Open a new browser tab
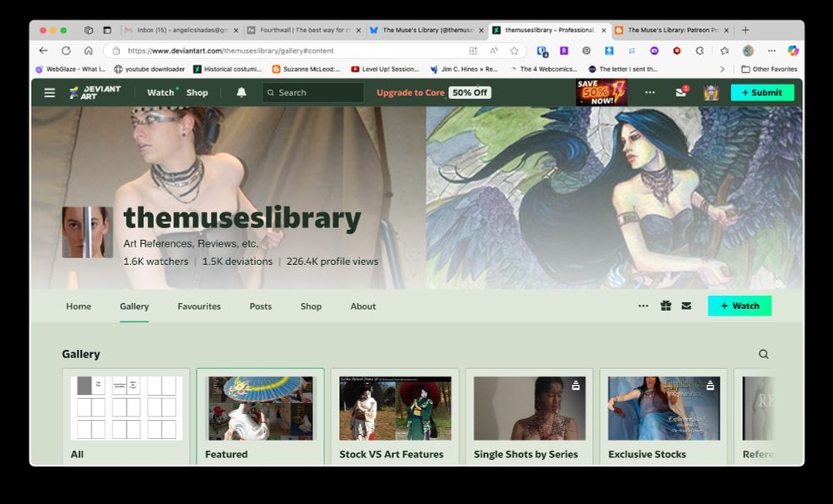The height and width of the screenshot is (504, 833). point(746,30)
